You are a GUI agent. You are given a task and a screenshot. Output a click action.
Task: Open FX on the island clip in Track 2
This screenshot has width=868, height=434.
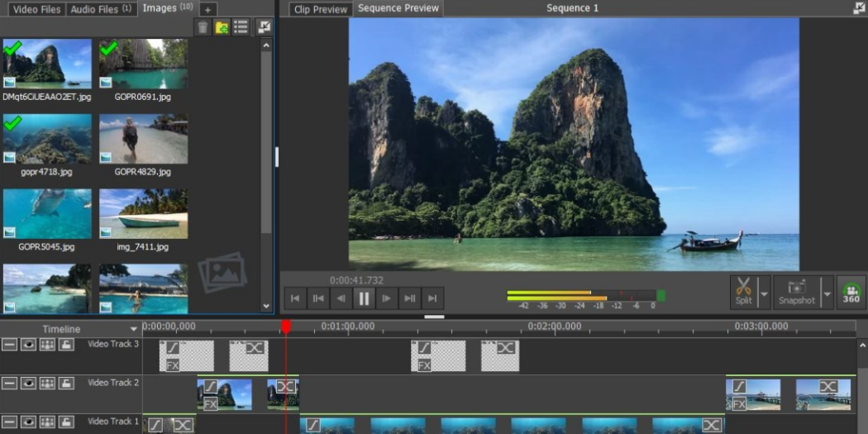tap(210, 404)
